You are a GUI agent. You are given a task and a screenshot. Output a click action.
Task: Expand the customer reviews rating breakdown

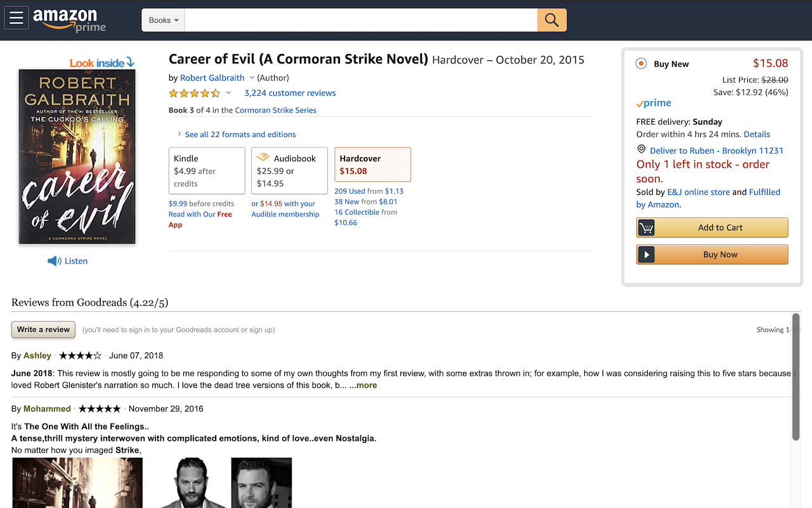pos(228,93)
